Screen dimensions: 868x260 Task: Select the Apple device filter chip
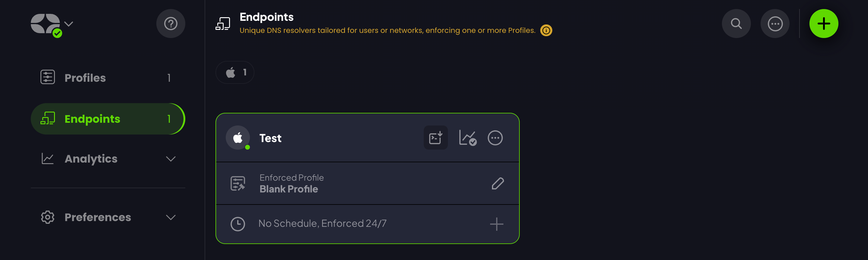[235, 72]
